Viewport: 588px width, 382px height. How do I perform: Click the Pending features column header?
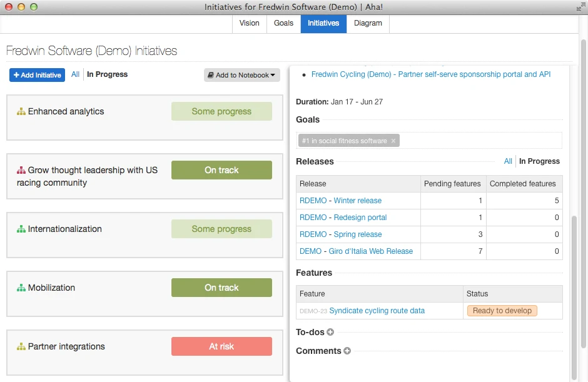pos(452,184)
